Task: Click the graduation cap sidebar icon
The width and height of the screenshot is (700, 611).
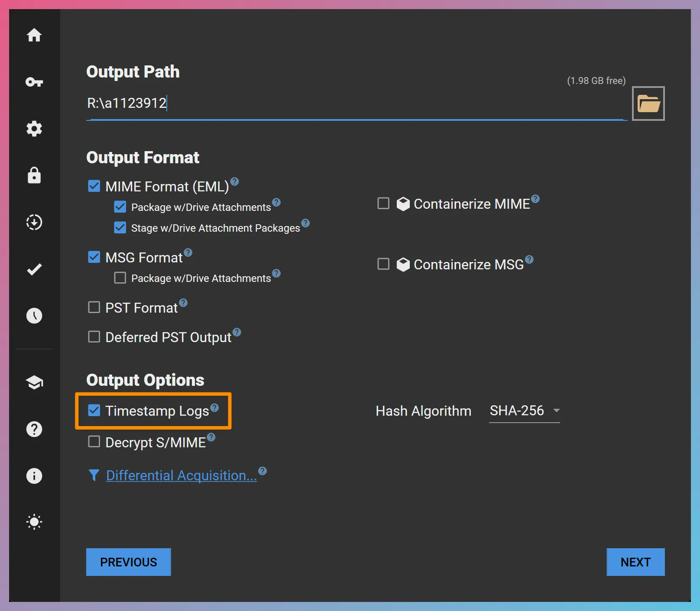Action: [x=34, y=382]
